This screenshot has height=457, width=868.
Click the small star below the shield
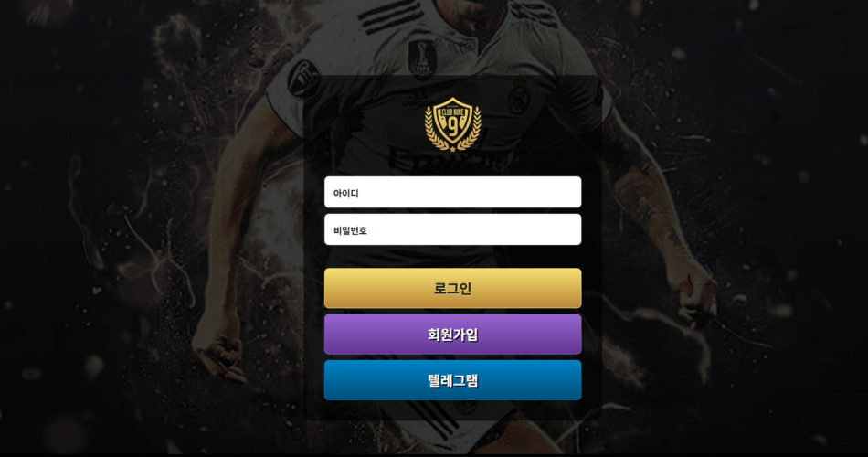[453, 148]
